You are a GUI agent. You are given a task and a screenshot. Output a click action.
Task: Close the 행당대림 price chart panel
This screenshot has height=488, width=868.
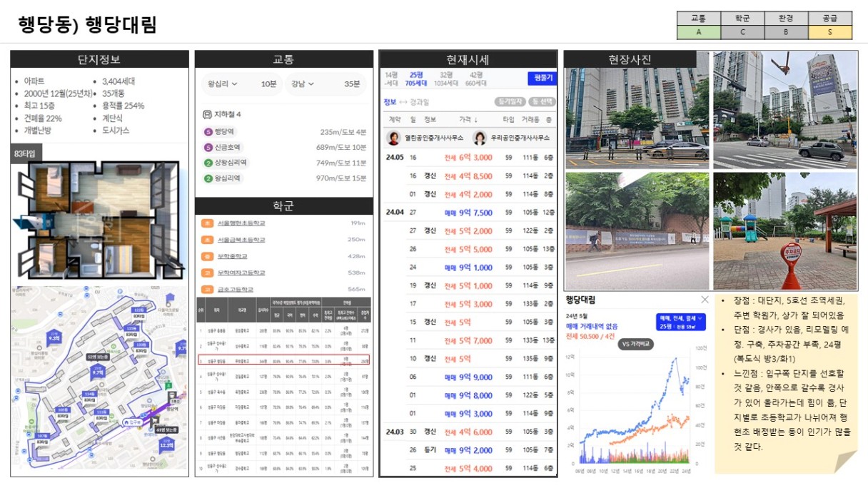[705, 300]
